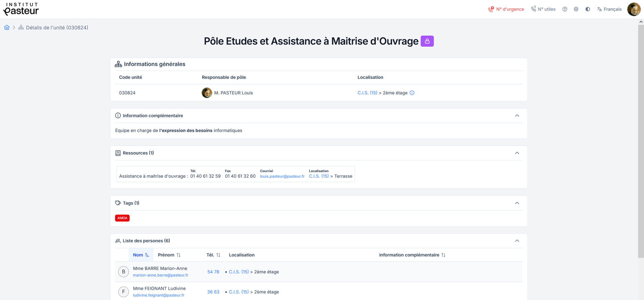Click the purple lock icon beside title

click(427, 41)
